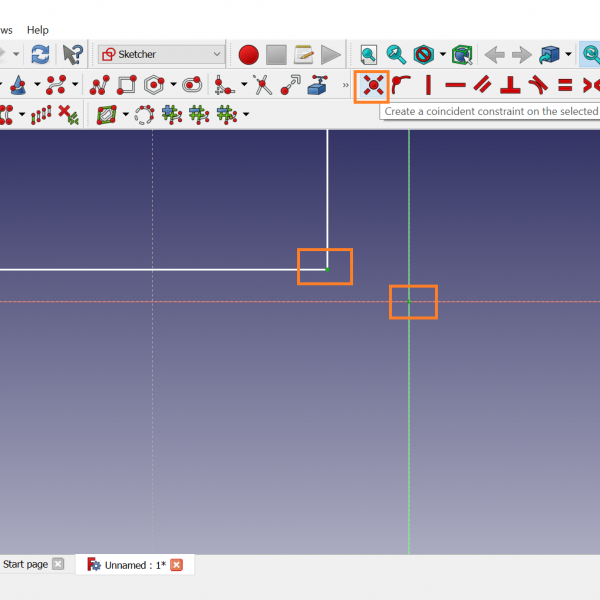This screenshot has width=600, height=600.
Task: Expand the draw style dropdown arrow
Action: tap(568, 54)
